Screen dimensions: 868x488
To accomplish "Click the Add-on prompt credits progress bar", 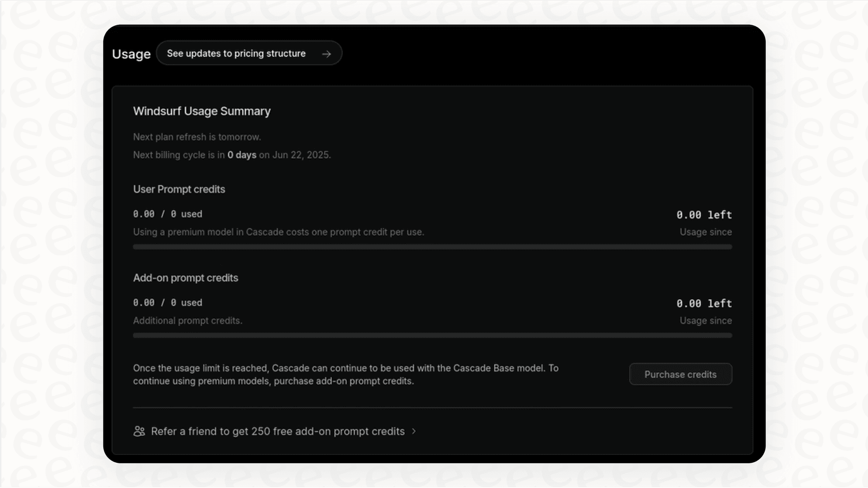I will click(432, 335).
